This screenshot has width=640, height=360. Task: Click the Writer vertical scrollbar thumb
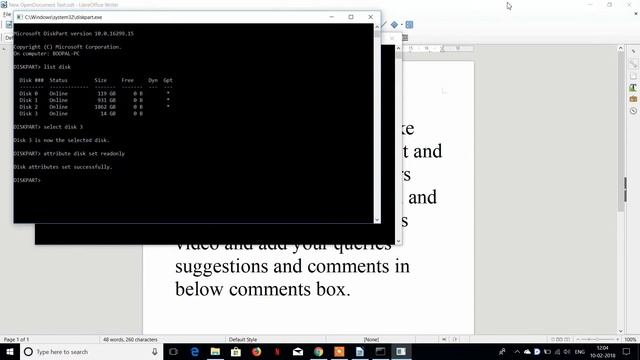[620, 131]
